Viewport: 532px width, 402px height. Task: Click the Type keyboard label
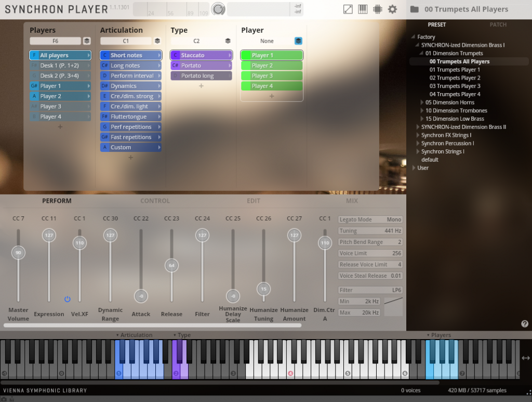click(x=184, y=335)
